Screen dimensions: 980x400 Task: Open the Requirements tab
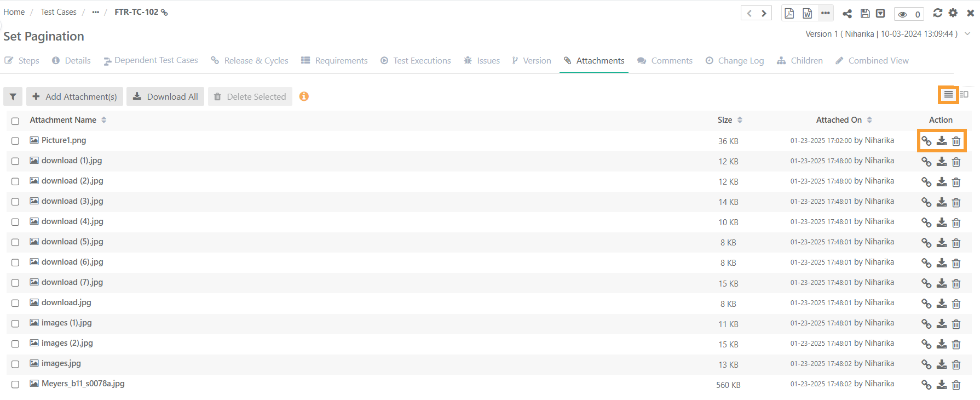(335, 60)
